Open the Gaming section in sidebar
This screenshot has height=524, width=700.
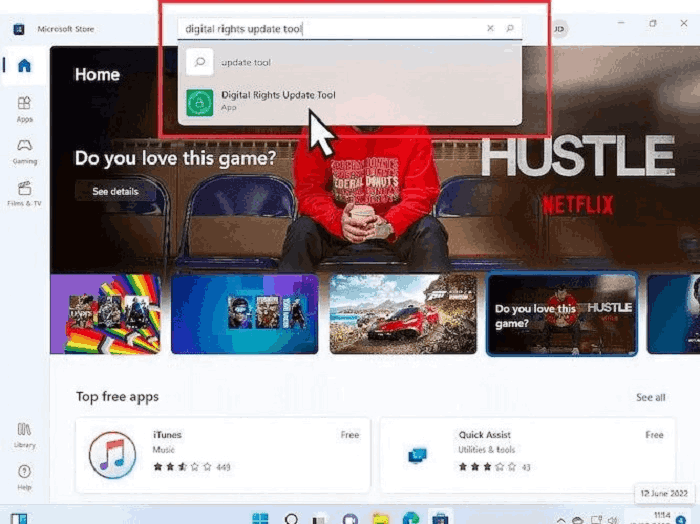(x=24, y=152)
